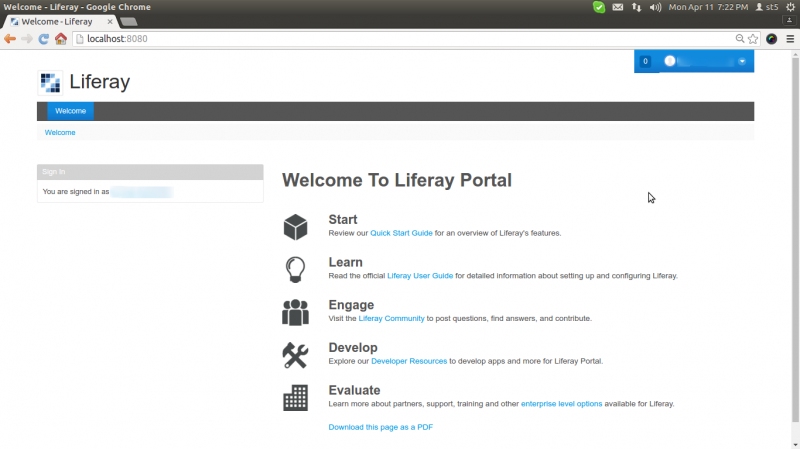
Task: Click the browser forward arrow
Action: pyautogui.click(x=27, y=39)
